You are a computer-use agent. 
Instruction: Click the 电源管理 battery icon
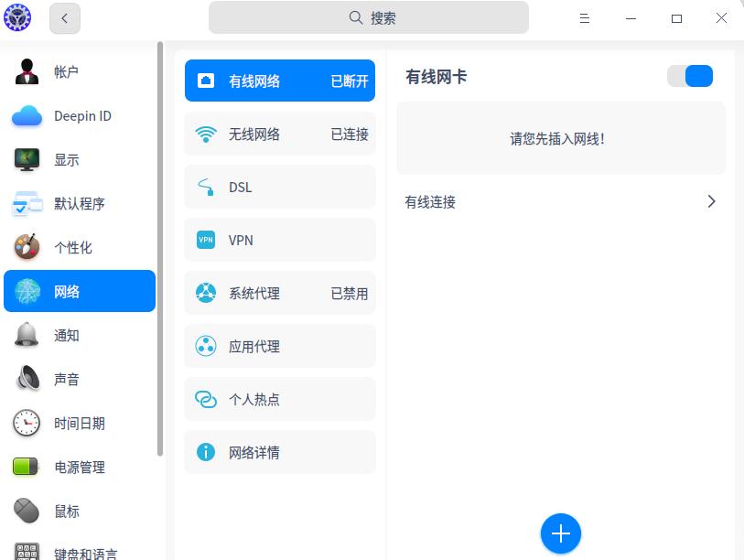point(26,467)
